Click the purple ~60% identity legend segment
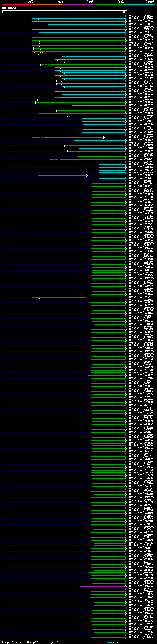Viewport: 157px width, 644px height. coord(78,4)
